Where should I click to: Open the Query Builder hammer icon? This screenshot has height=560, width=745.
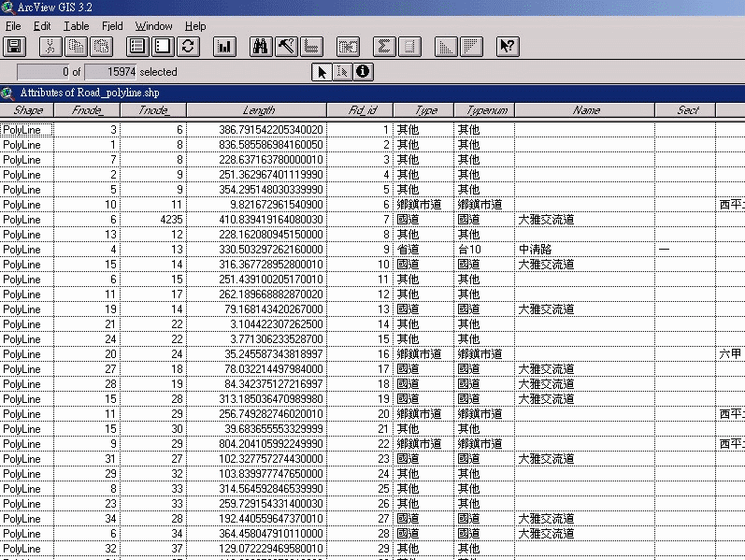click(x=287, y=46)
